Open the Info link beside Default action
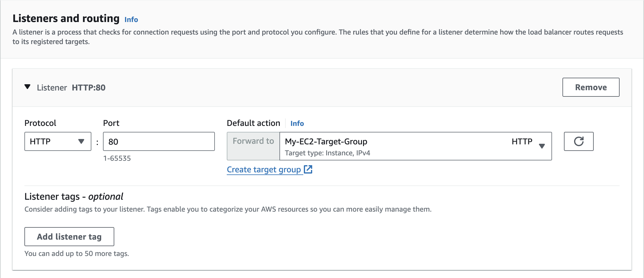 coord(297,124)
